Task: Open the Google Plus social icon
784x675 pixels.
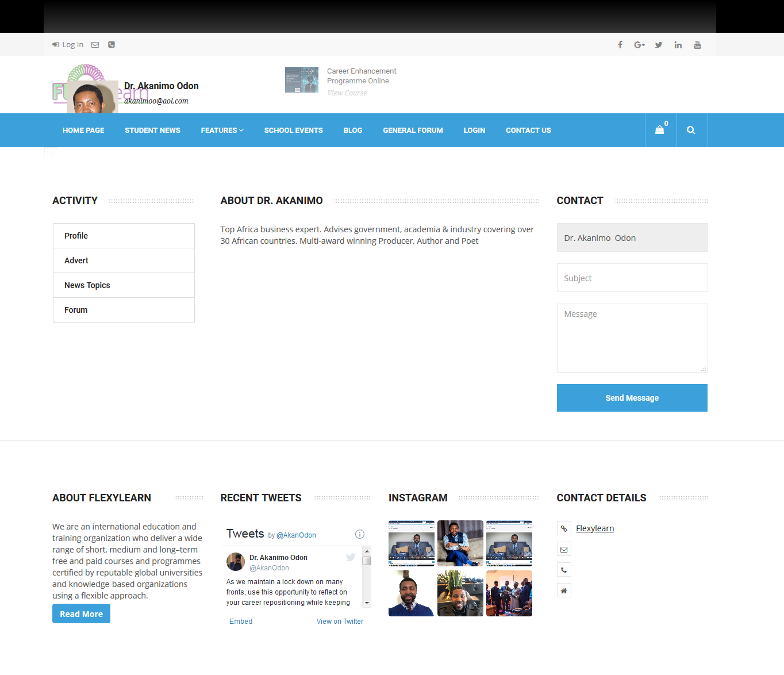Action: coord(639,45)
